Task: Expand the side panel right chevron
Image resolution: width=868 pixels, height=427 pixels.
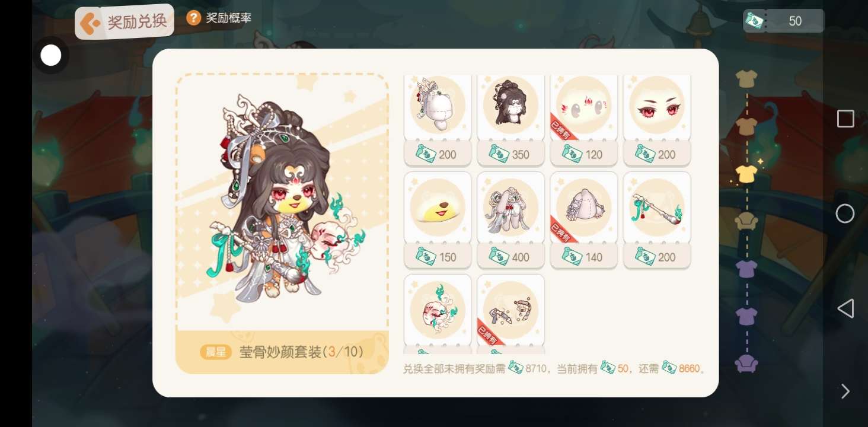Action: point(845,391)
